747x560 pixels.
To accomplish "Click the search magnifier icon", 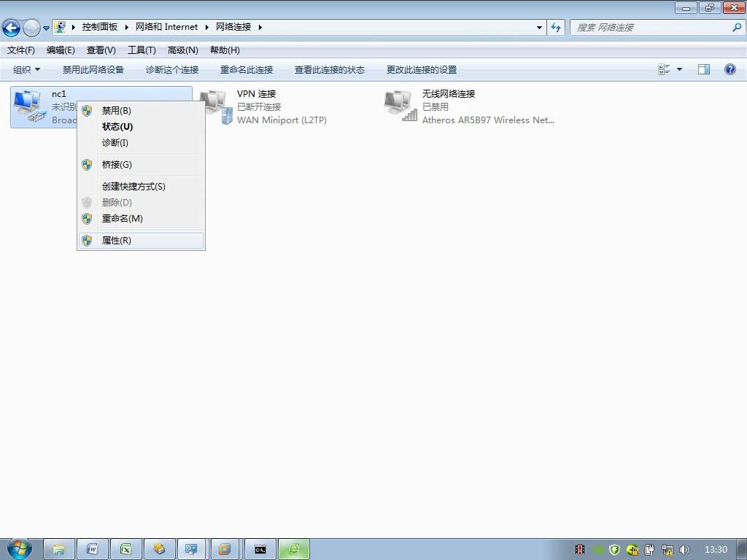I will 737,27.
